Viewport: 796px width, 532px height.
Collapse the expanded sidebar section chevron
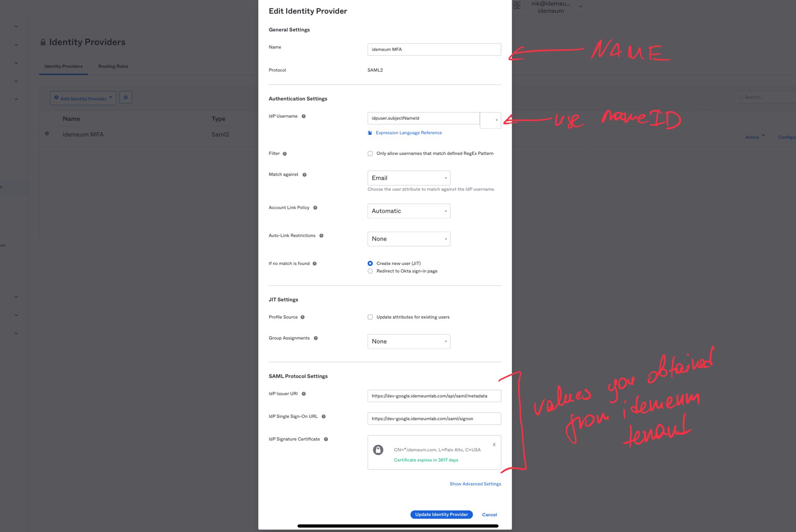(x=16, y=99)
